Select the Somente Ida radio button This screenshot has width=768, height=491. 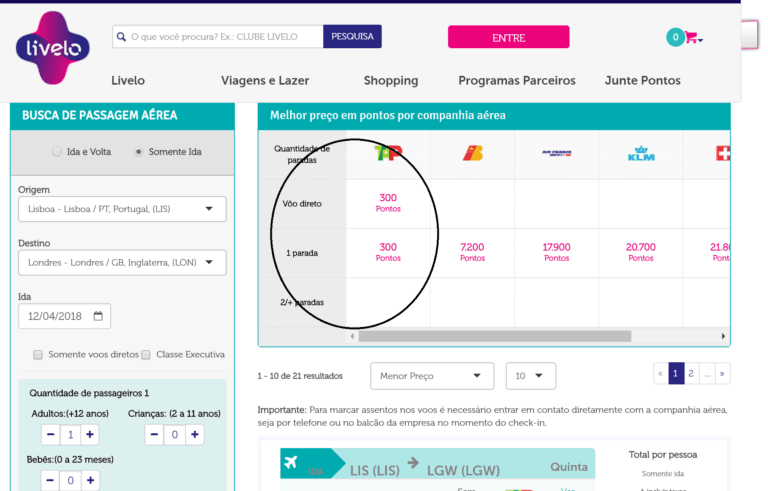tap(138, 152)
